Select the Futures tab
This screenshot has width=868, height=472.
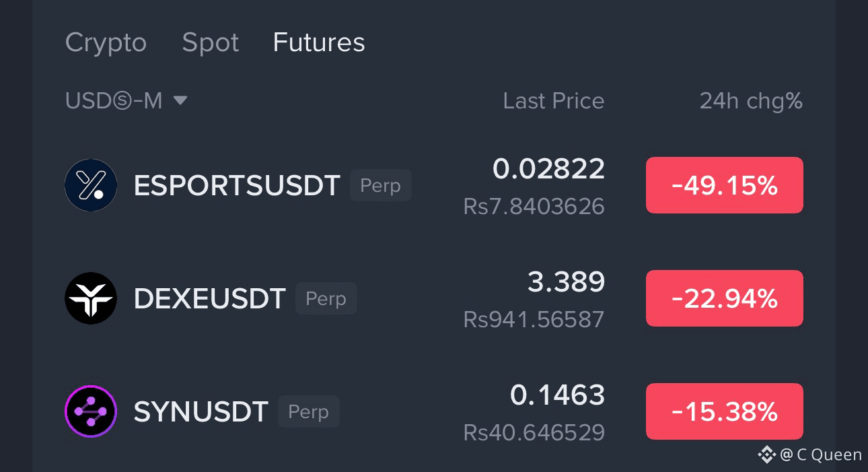[319, 42]
